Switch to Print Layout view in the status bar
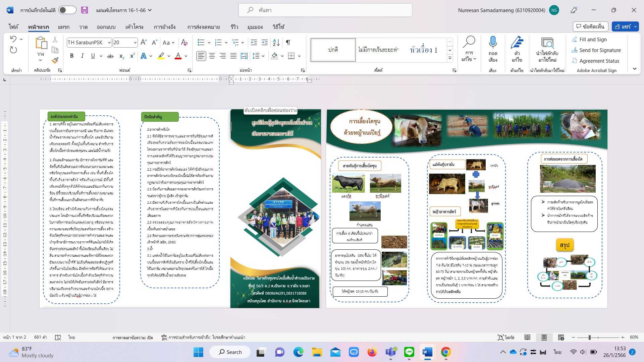644x362 pixels. point(544,337)
